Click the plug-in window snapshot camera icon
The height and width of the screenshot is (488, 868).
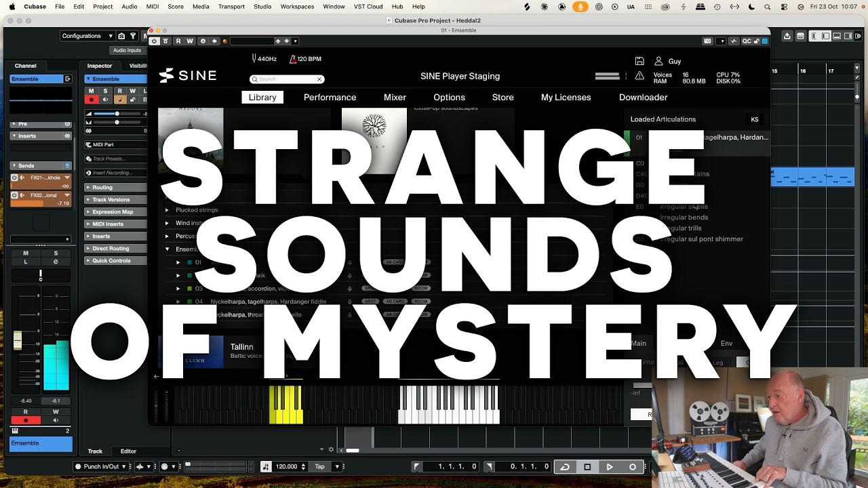pos(708,41)
